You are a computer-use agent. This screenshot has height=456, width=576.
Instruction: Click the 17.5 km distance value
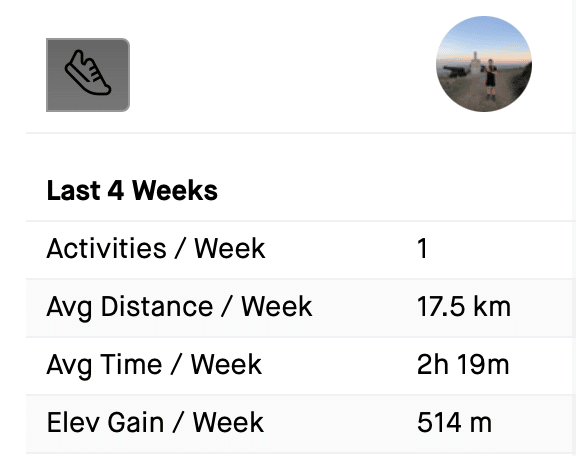point(464,307)
